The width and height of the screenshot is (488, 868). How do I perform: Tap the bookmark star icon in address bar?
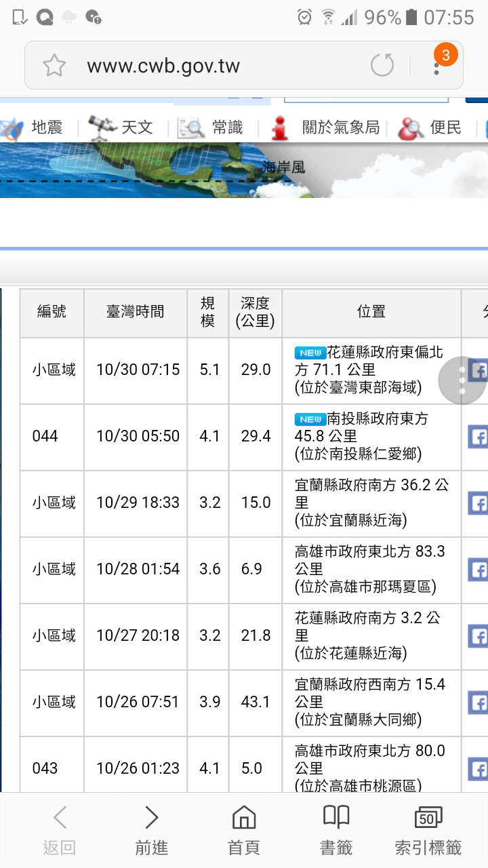(x=54, y=66)
